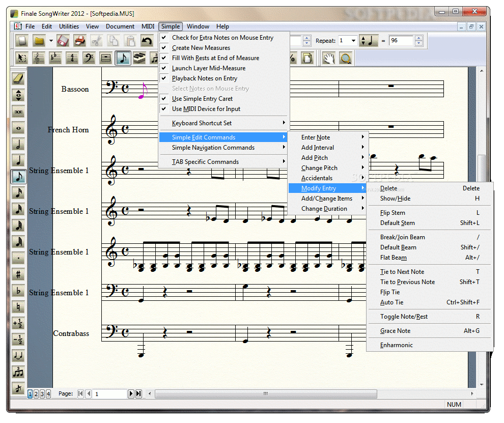The height and width of the screenshot is (423, 504).
Task: Open the dropdown arrow beside Open folder
Action: [51, 41]
